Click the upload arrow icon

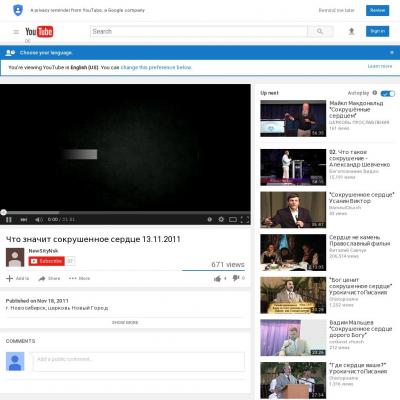click(x=351, y=31)
